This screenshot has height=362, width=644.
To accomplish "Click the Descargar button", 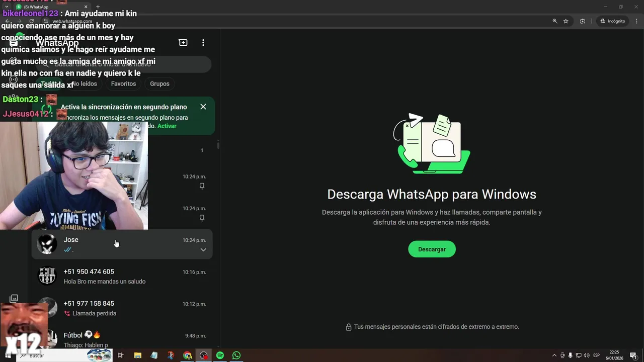I will pyautogui.click(x=432, y=249).
